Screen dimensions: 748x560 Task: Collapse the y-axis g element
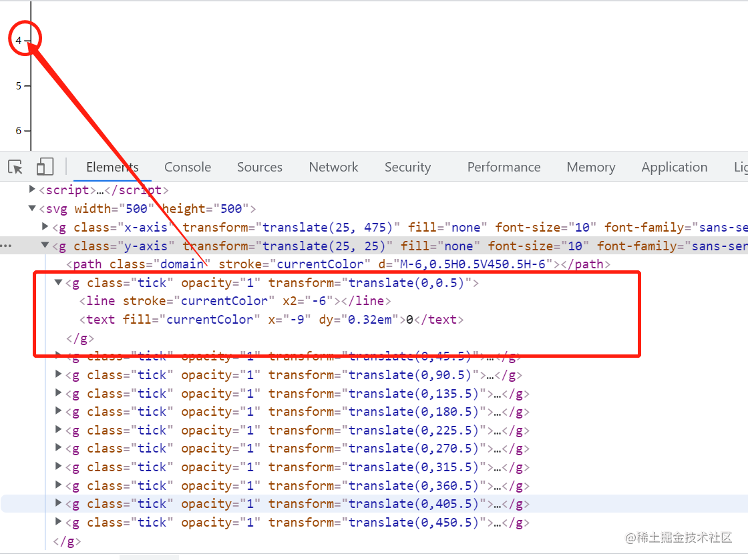(x=45, y=245)
